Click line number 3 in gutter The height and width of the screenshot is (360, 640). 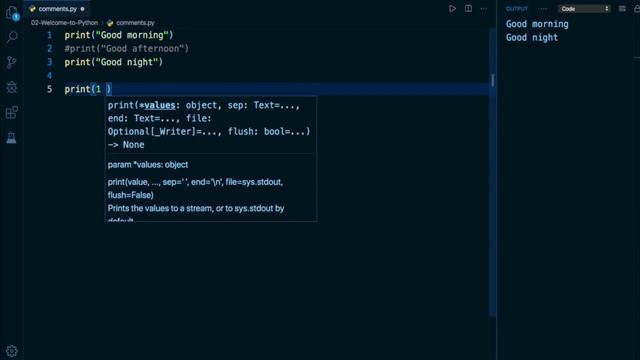[49, 62]
